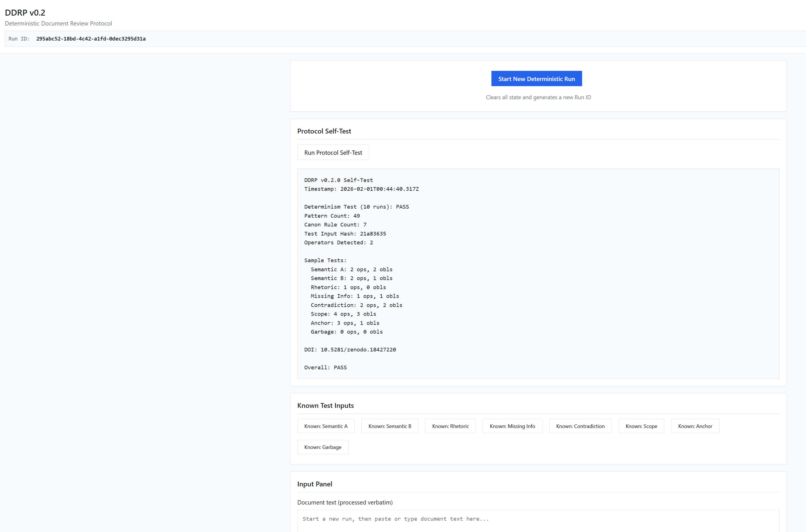The width and height of the screenshot is (806, 532).
Task: Click the Run ID value text
Action: [x=91, y=39]
